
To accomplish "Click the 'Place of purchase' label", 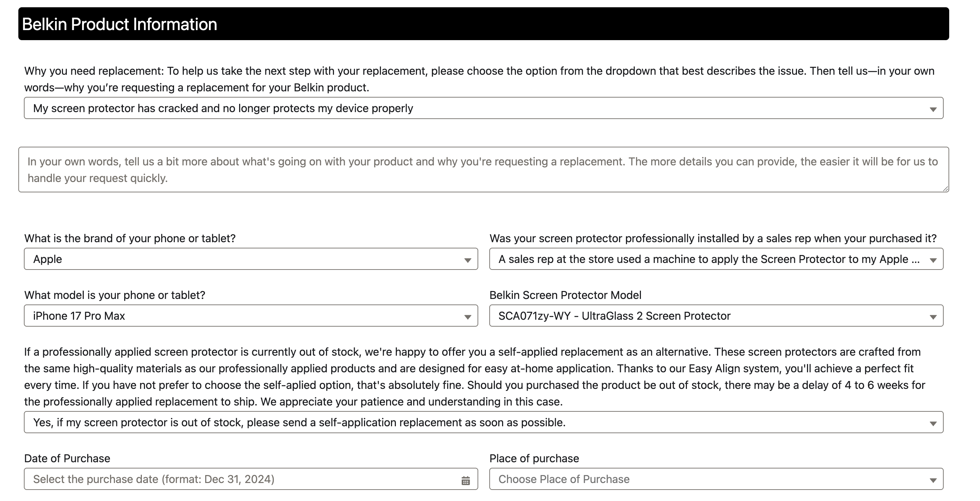I will 535,458.
